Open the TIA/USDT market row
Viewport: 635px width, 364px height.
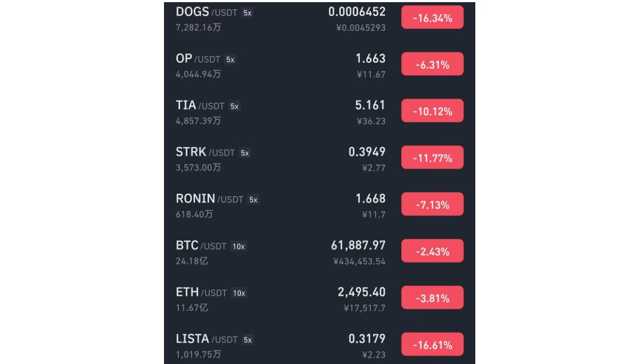319,112
